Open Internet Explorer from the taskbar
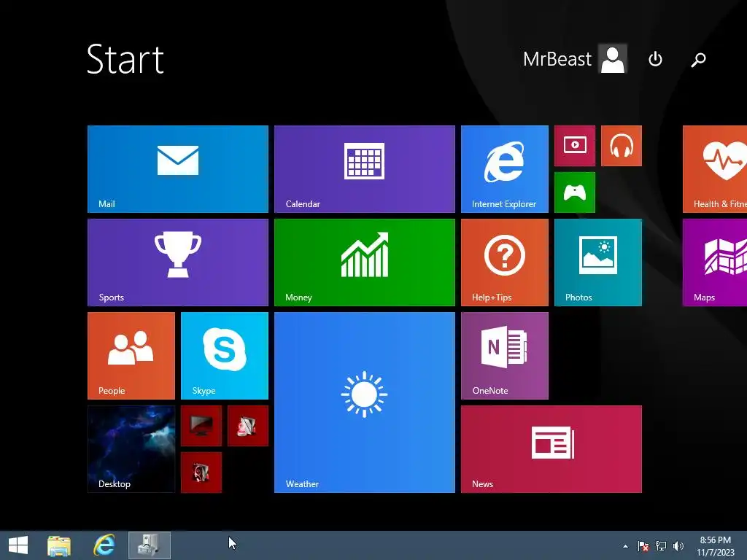The image size is (747, 560). point(104,545)
